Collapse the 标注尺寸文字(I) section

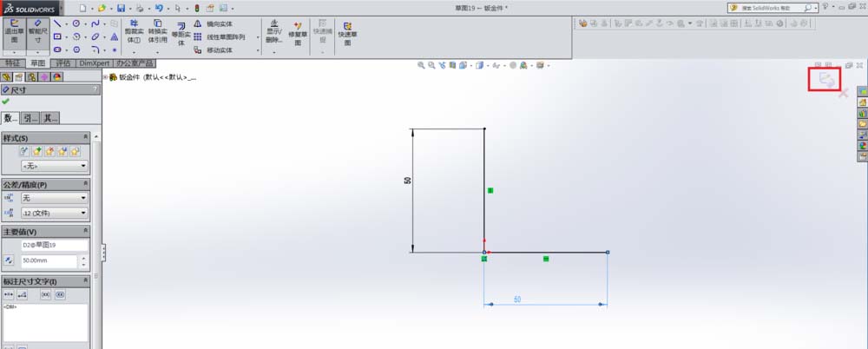pyautogui.click(x=85, y=281)
